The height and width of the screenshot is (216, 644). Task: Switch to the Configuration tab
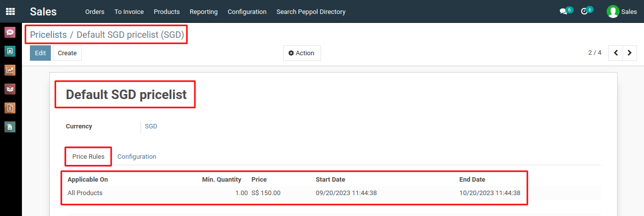137,156
